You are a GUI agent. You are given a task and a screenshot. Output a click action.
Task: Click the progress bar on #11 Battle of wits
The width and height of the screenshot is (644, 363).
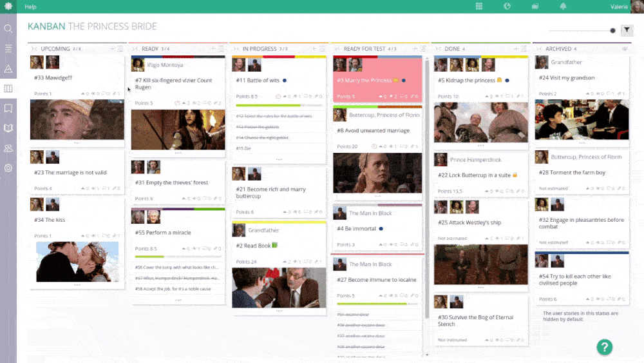point(279,105)
